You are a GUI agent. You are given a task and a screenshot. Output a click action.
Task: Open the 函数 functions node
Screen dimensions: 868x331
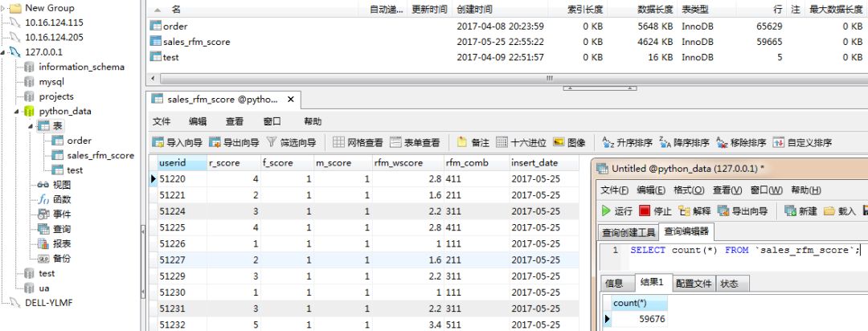point(61,200)
